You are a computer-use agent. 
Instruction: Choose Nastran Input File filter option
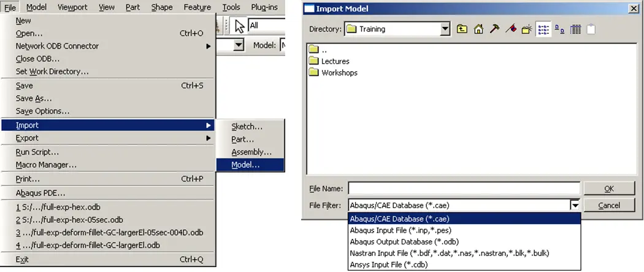[464, 253]
